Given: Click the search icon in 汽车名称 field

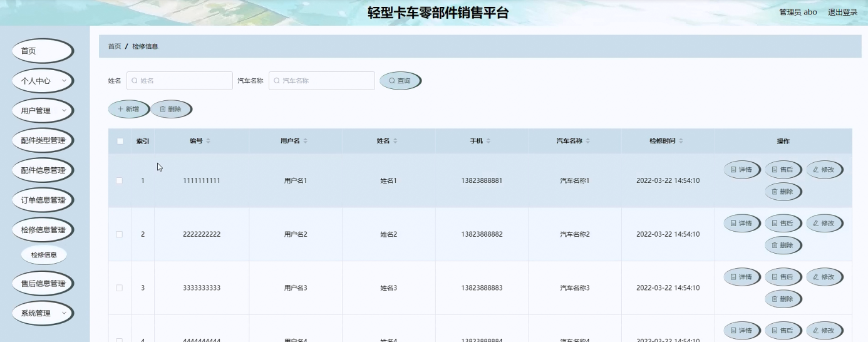Looking at the screenshot, I should 277,81.
